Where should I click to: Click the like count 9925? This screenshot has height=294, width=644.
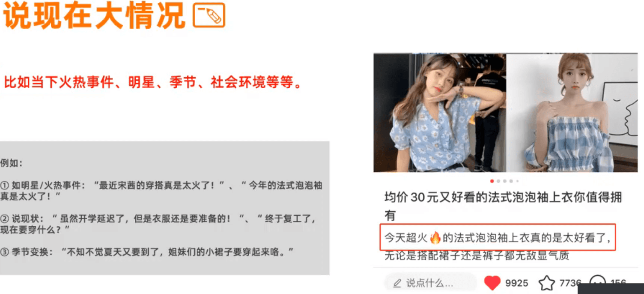pyautogui.click(x=516, y=283)
